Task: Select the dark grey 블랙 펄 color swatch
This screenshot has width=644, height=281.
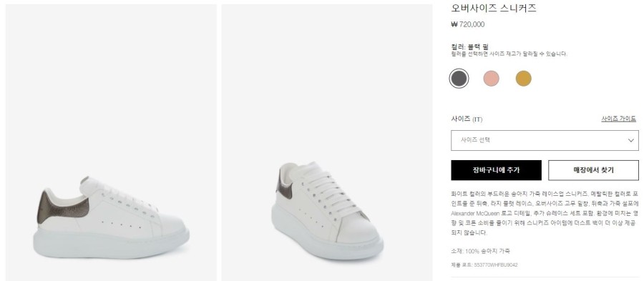Action: pos(459,79)
